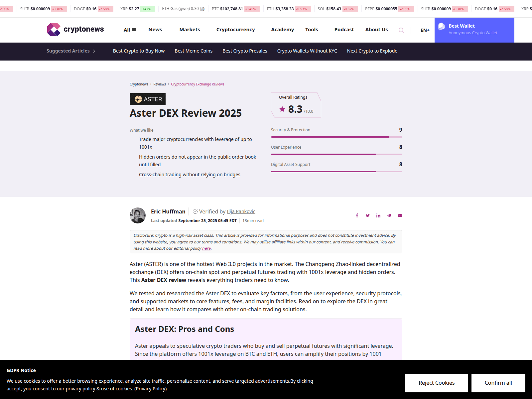Click the cryptonews logo
The width and height of the screenshot is (532, 399).
[x=75, y=30]
